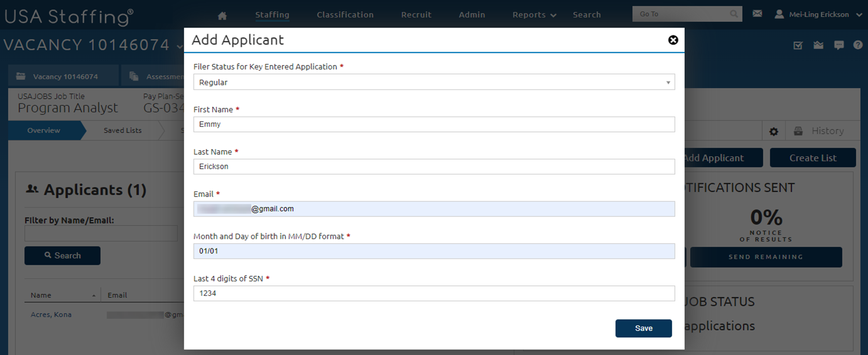Viewport: 868px width, 355px height.
Task: Open the Mei-Ling Erickson user menu
Action: point(818,14)
